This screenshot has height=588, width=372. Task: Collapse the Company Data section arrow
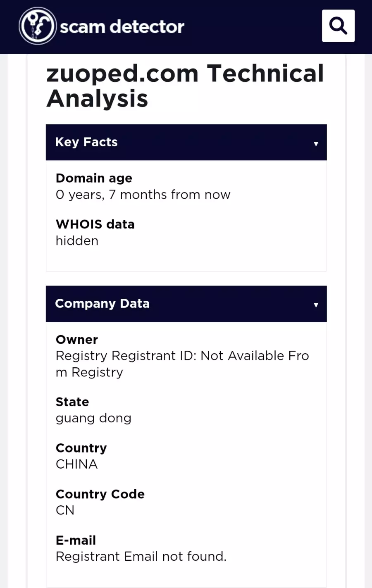[316, 305]
